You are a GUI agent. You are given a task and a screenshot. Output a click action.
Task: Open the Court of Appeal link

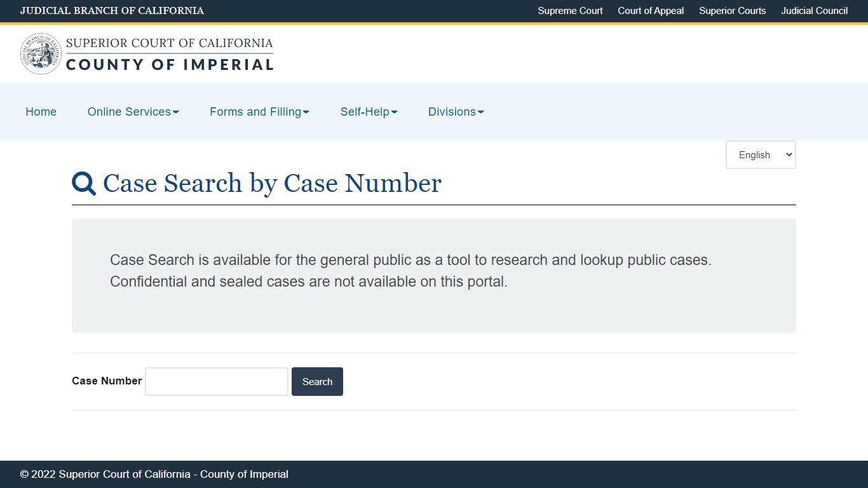651,11
